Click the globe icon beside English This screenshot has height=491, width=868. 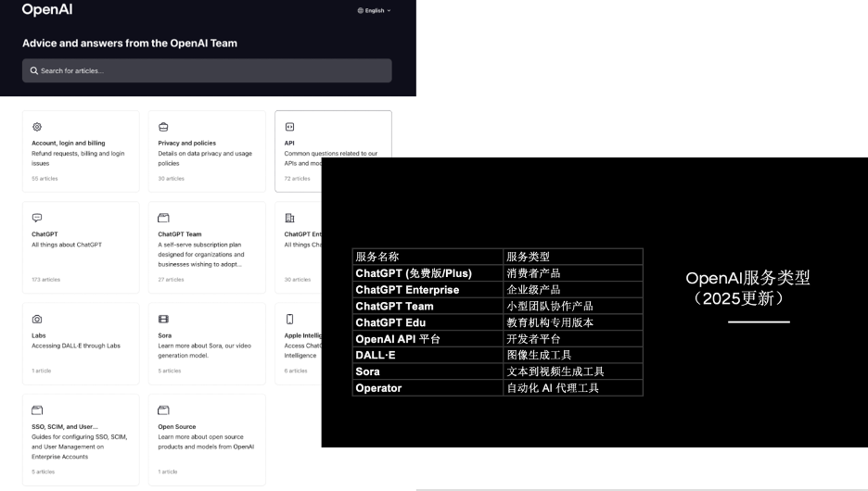coord(361,10)
